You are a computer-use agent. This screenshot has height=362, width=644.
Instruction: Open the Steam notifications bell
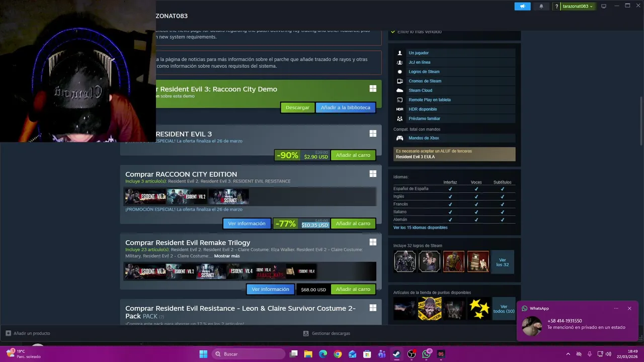(541, 6)
